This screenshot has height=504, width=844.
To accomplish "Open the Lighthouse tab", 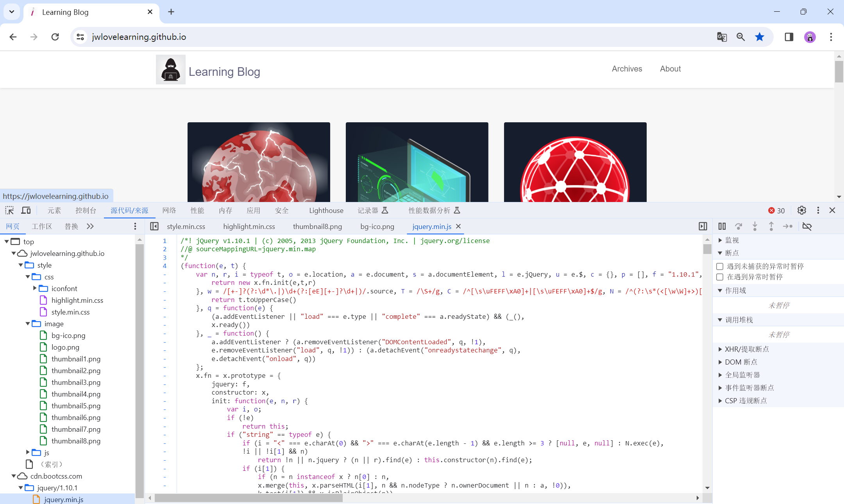I will tap(326, 211).
